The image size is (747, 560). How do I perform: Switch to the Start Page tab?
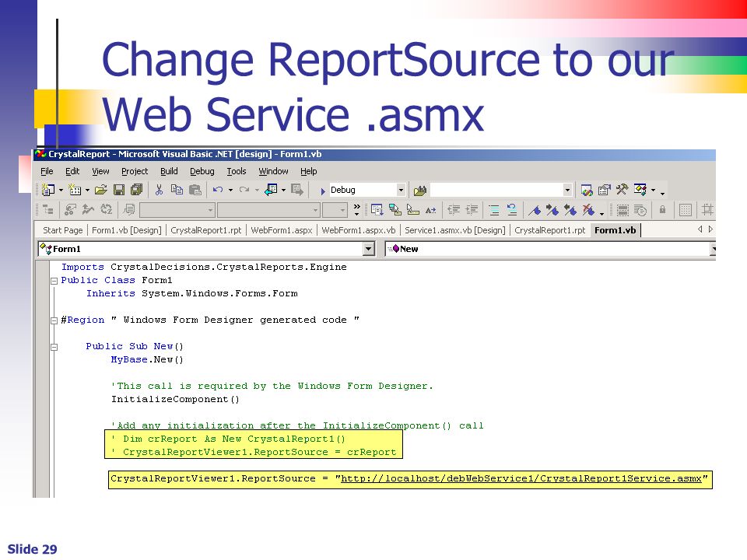(x=62, y=230)
